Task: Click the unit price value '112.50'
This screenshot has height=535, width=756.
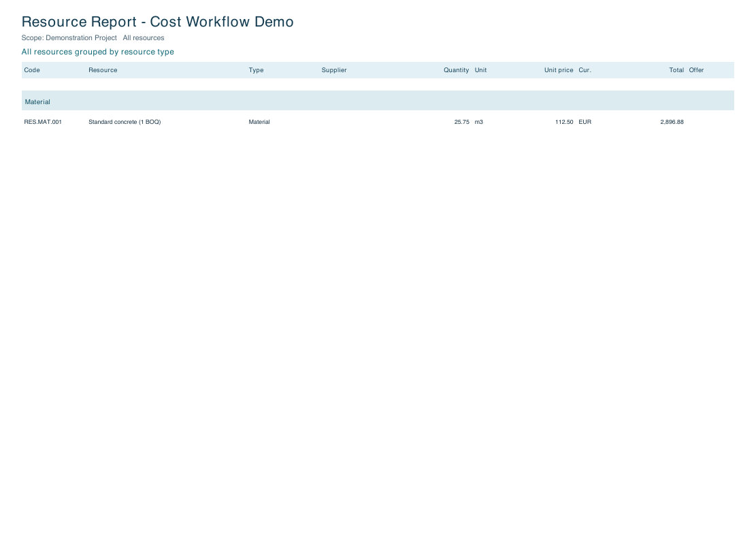Action: coord(564,122)
